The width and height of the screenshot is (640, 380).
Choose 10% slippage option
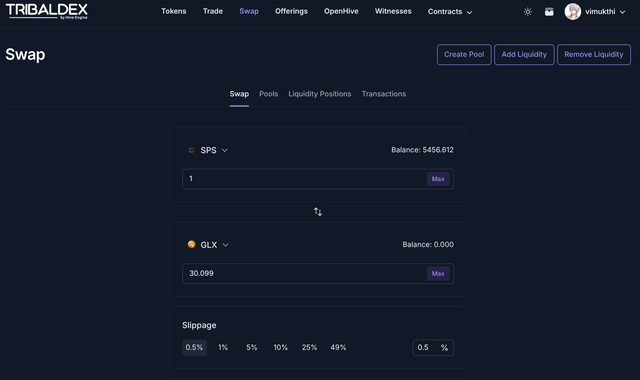point(280,347)
